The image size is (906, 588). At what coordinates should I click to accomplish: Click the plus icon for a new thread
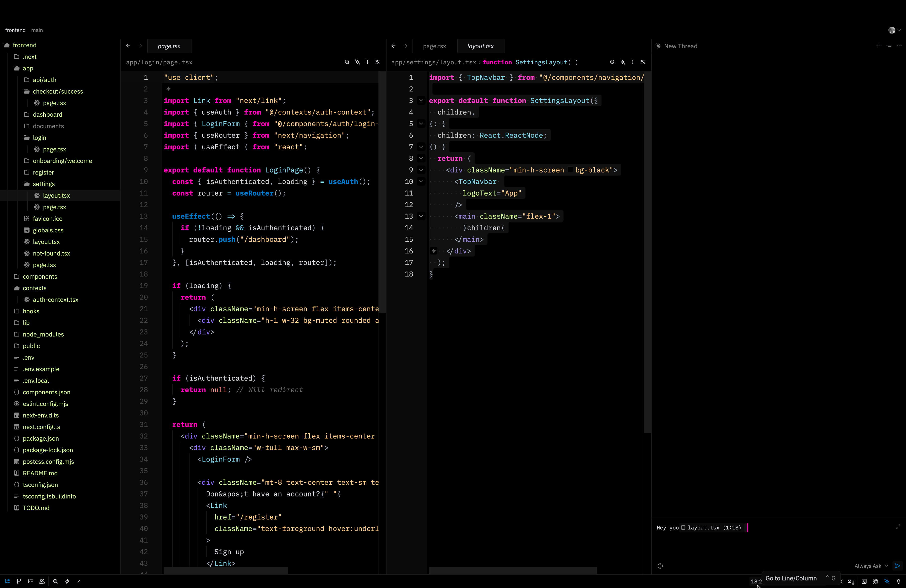coord(878,46)
